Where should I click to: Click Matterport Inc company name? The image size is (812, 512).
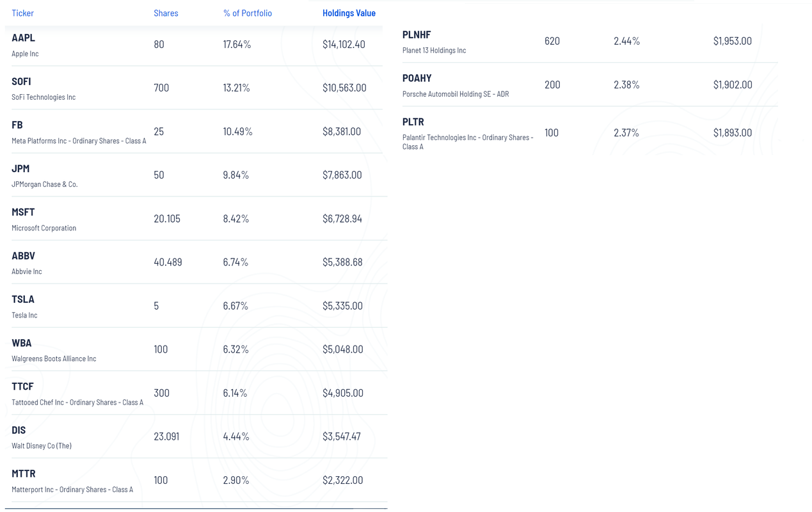point(72,490)
